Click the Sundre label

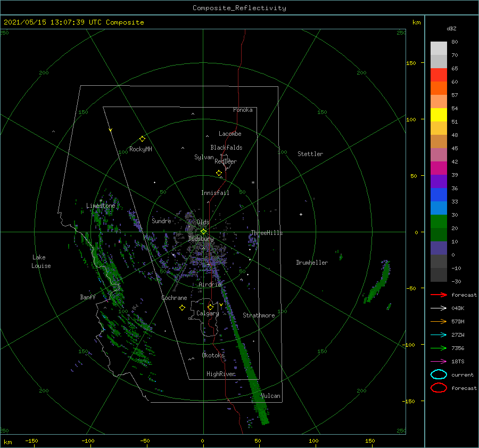click(x=161, y=221)
